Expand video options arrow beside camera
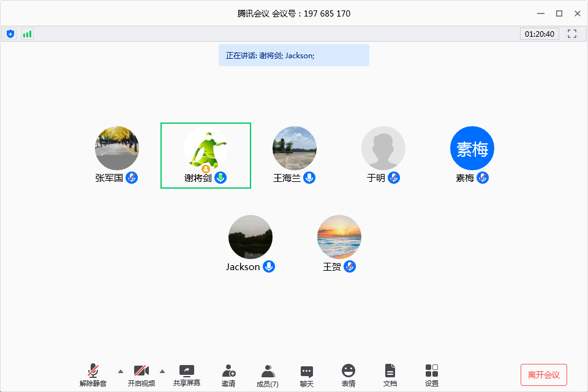The width and height of the screenshot is (588, 392). click(x=162, y=371)
